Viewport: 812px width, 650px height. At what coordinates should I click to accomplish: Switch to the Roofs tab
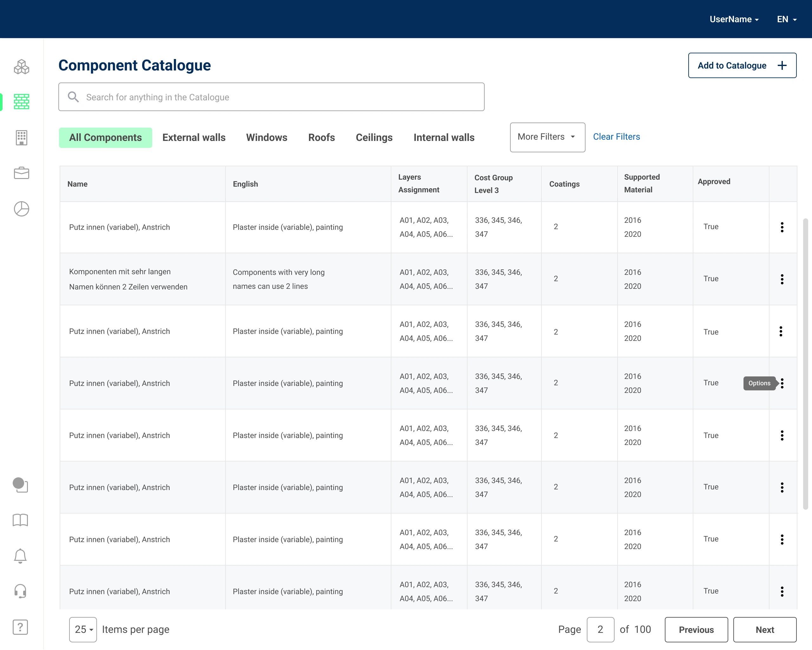click(x=321, y=137)
